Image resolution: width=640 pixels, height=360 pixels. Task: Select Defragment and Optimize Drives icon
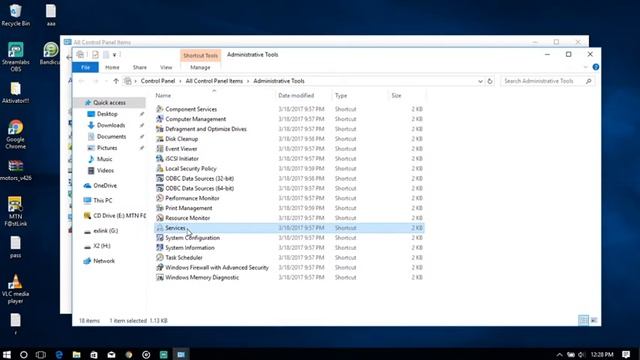click(160, 129)
